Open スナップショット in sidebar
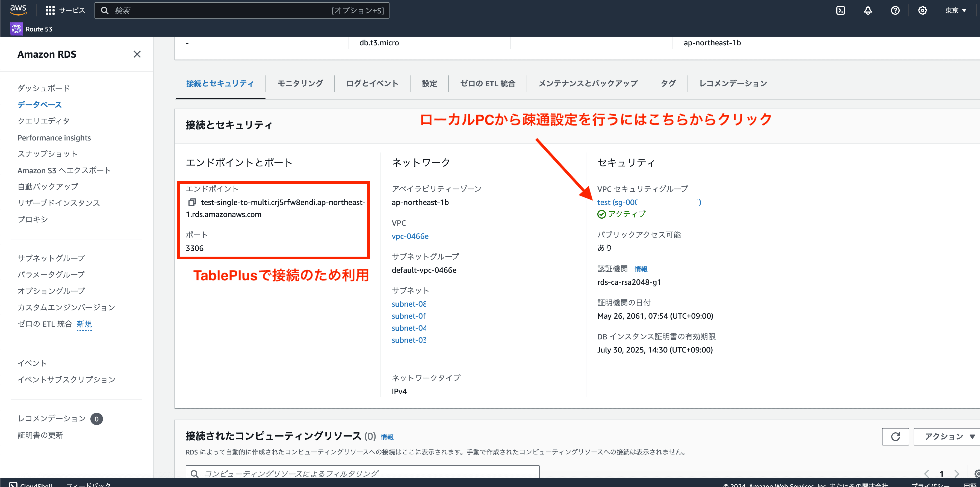Viewport: 980px width, 487px height. coord(48,154)
